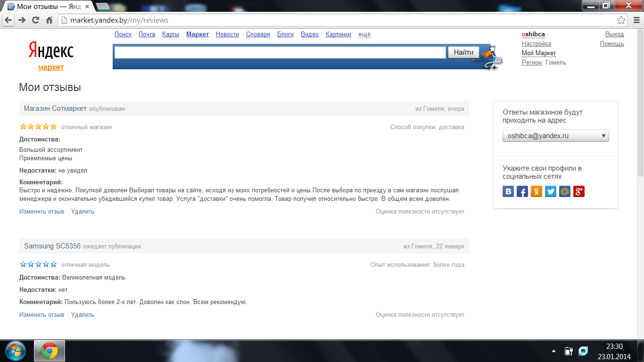Open Магазин Сотмаркет review title
Viewport: 644px width, 362px height.
[55, 108]
